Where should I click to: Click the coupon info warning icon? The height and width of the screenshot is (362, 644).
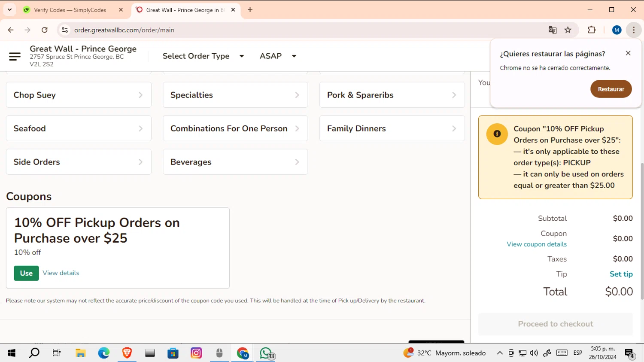pos(497,134)
